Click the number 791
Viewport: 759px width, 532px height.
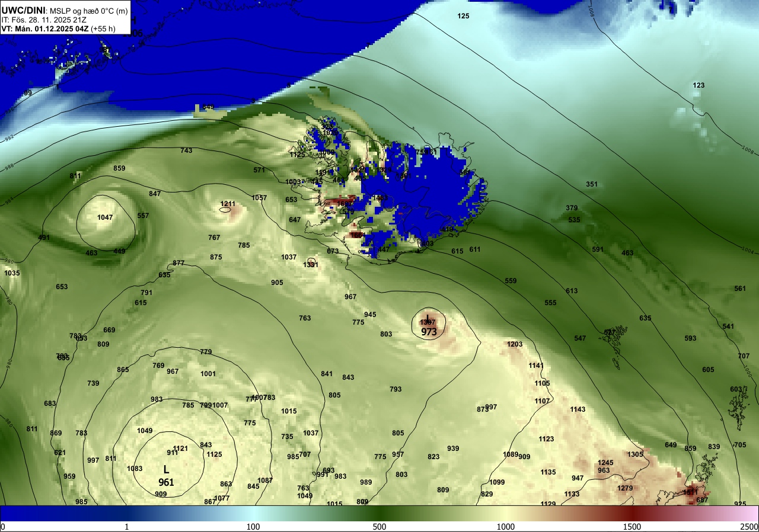pos(146,293)
